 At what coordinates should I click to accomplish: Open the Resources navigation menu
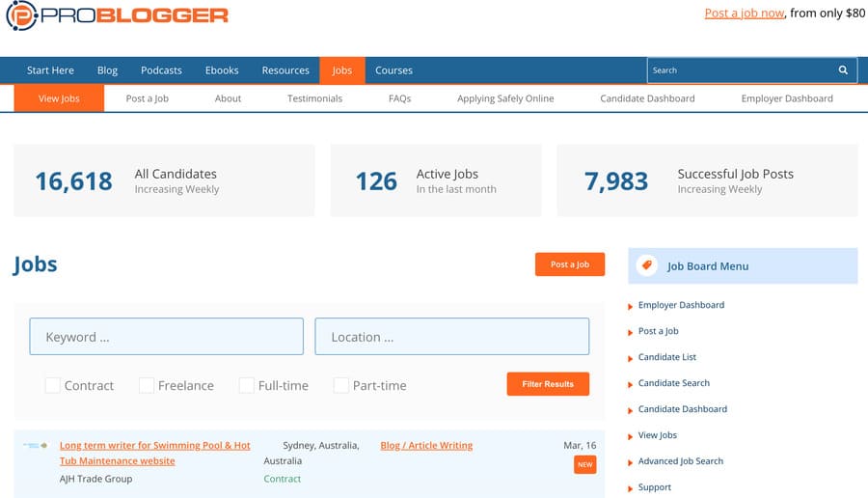click(x=285, y=70)
